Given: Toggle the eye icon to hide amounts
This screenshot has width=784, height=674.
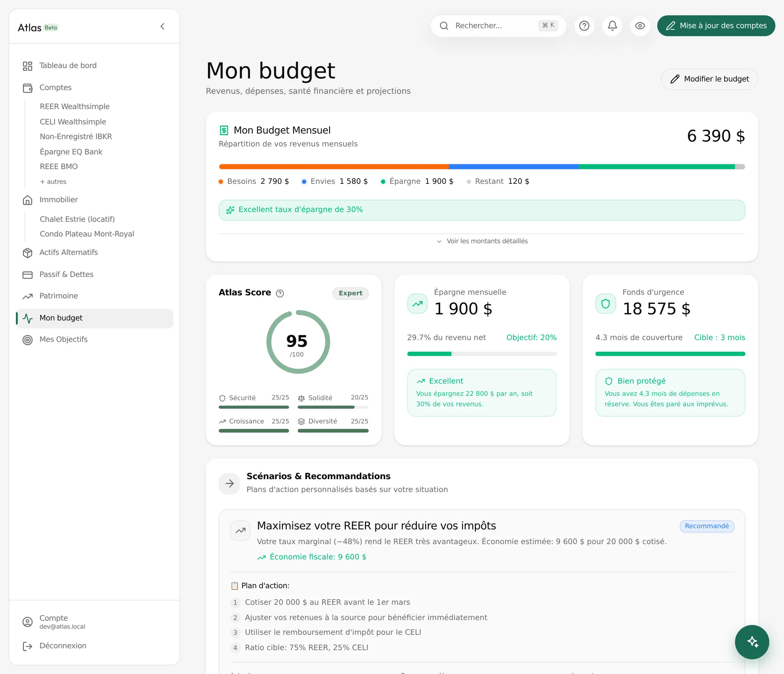Looking at the screenshot, I should pyautogui.click(x=640, y=26).
